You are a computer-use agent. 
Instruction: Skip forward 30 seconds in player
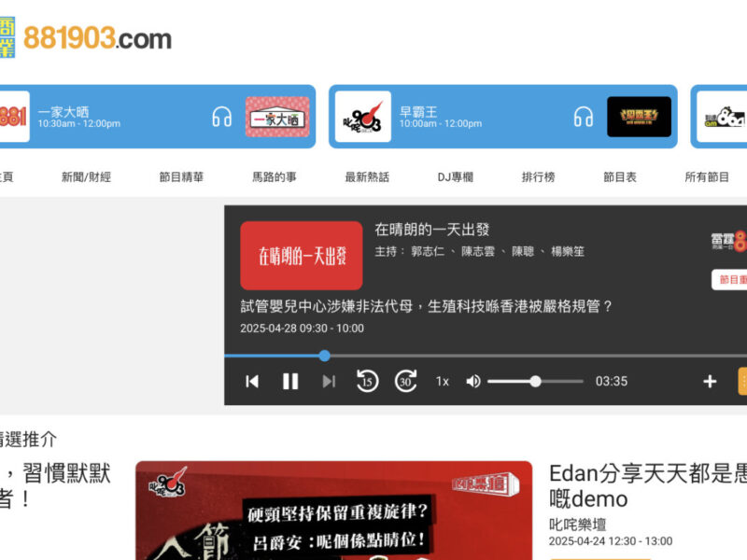[x=405, y=381]
